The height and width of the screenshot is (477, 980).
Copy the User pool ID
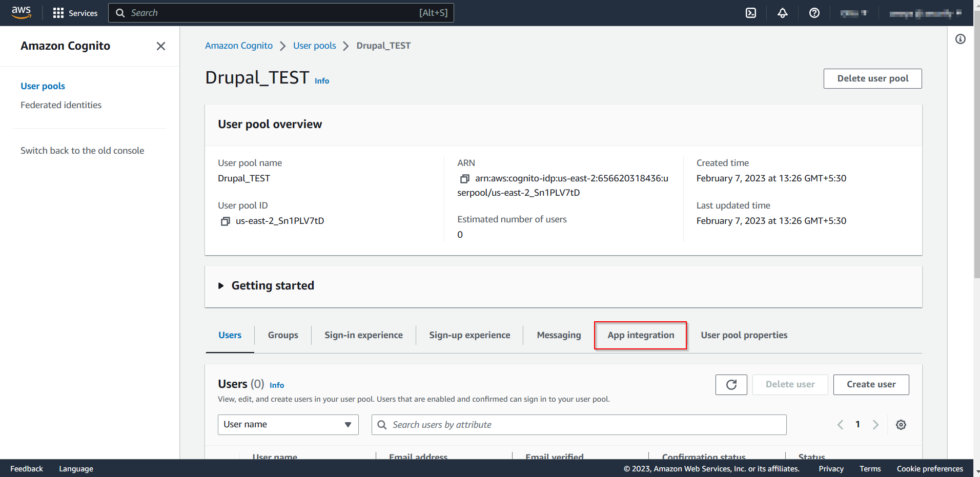point(225,221)
